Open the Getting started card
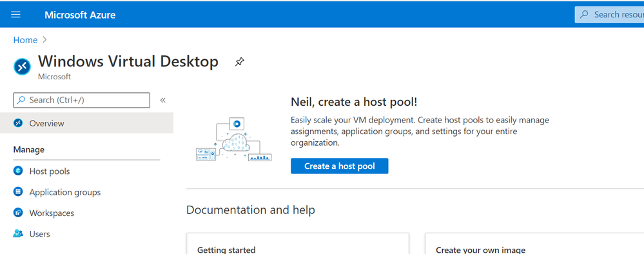The image size is (644, 254). click(x=298, y=244)
